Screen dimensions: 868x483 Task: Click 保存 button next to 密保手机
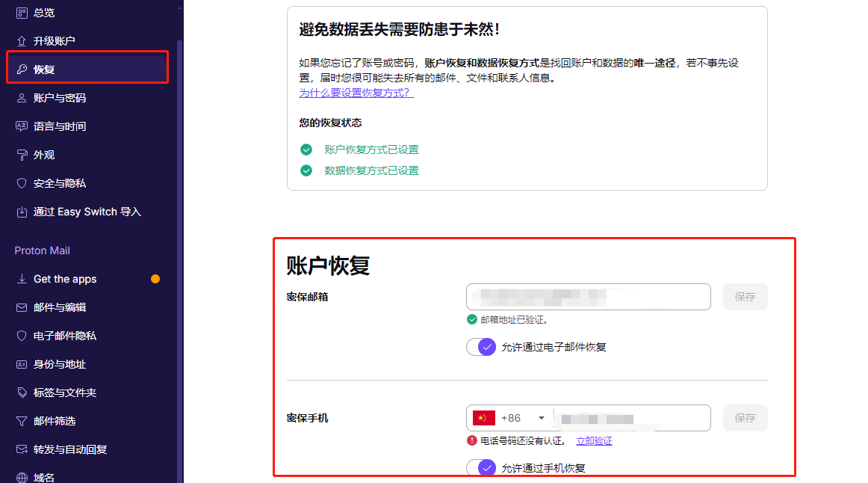[x=745, y=418]
